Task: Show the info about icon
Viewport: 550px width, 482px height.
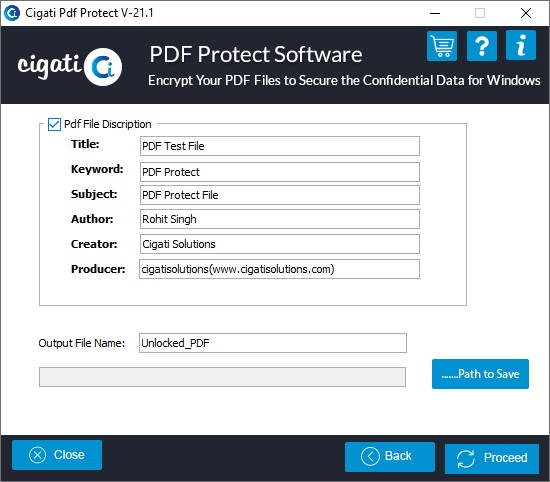Action: [x=521, y=45]
